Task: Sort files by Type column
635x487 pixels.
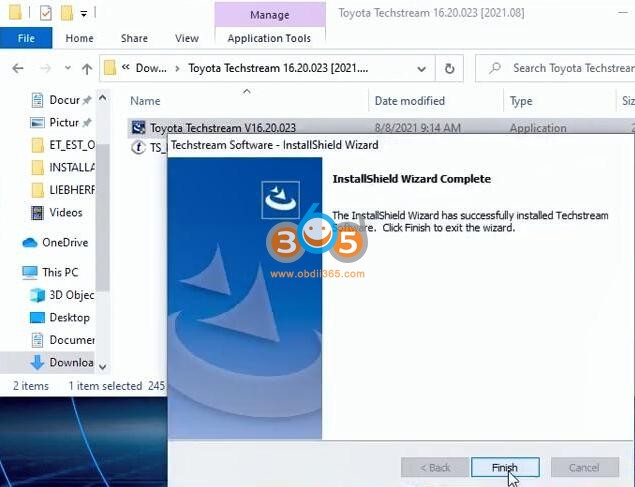Action: tap(521, 101)
